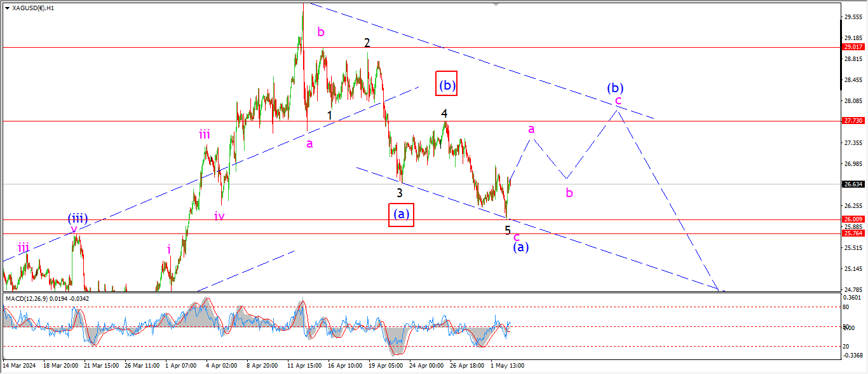Select the pink i wave label
Viewport: 868px width, 374px height.
(169, 249)
